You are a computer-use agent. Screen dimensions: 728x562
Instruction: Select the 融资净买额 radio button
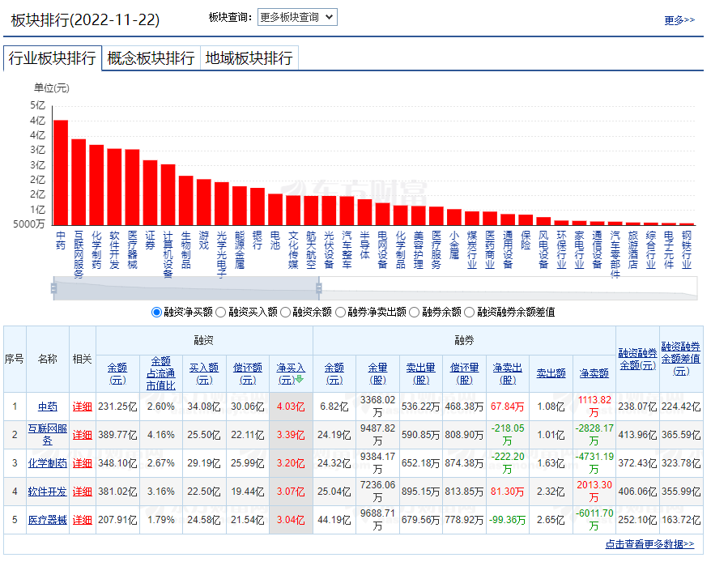pos(157,312)
